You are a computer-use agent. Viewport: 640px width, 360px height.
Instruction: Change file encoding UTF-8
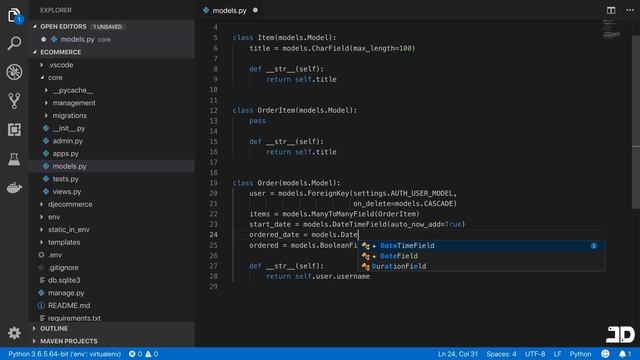coord(535,354)
